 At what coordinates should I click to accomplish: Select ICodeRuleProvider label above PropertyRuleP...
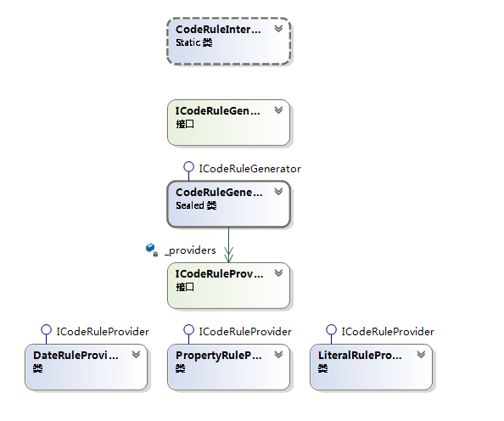point(245,332)
